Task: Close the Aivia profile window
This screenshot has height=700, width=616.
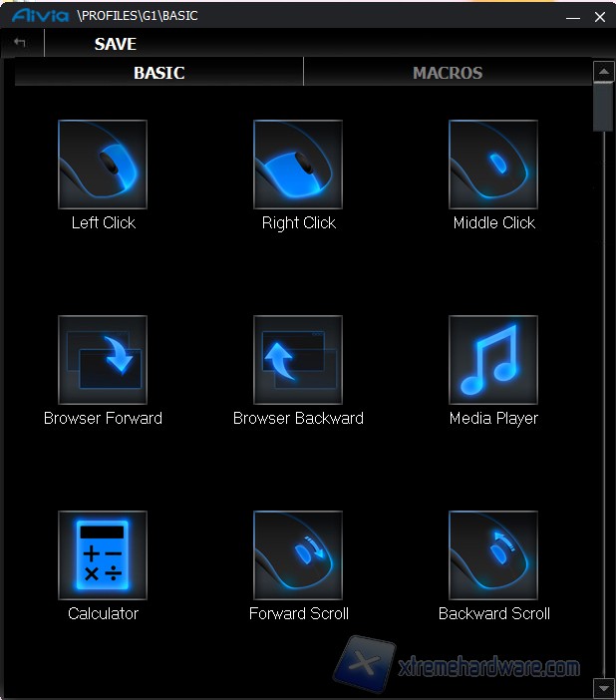Action: [599, 17]
